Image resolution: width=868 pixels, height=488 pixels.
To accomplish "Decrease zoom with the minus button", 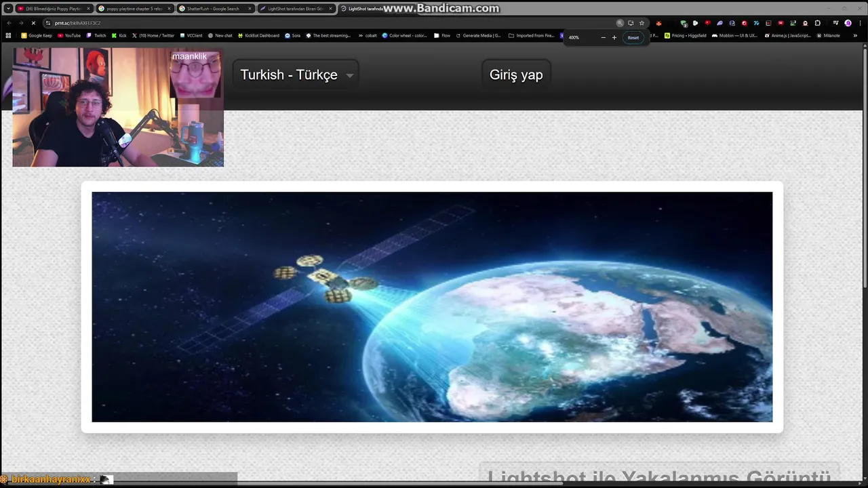I will [603, 37].
